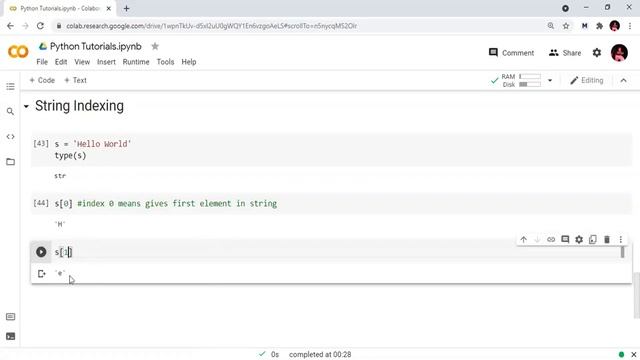This screenshot has height=360, width=640.
Task: Open the Insert menu
Action: pos(106,62)
